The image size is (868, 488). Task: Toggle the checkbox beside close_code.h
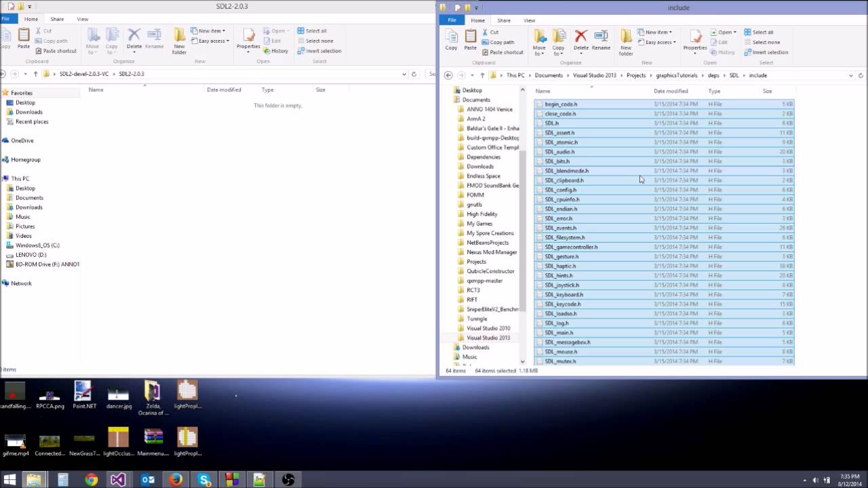tap(540, 114)
